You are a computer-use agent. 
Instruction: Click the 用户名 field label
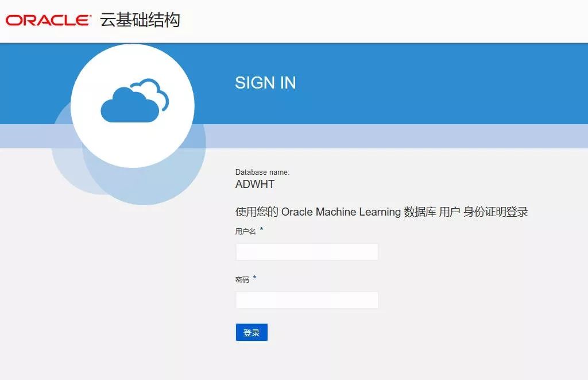click(246, 231)
